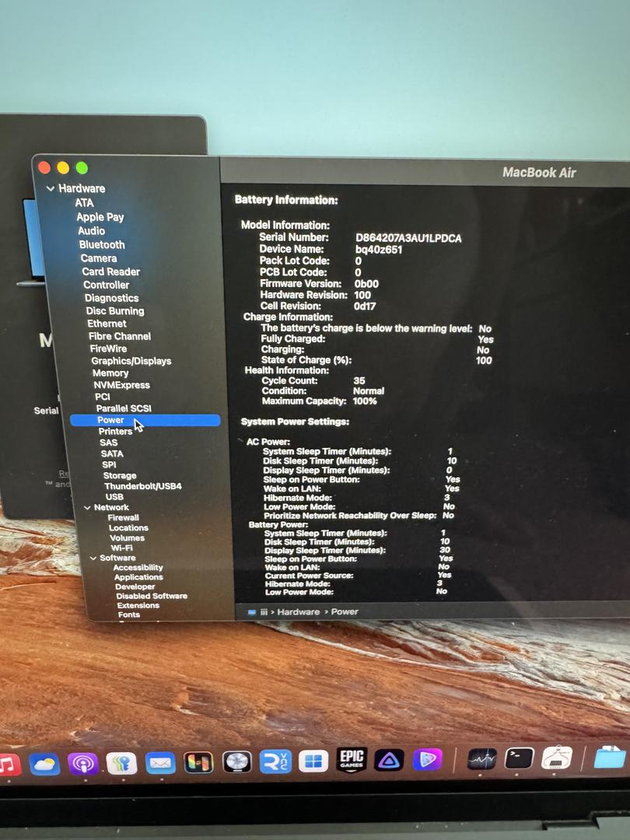Viewport: 630px width, 840px height.
Task: Open the Apple Pay sidebar item
Action: [x=100, y=217]
